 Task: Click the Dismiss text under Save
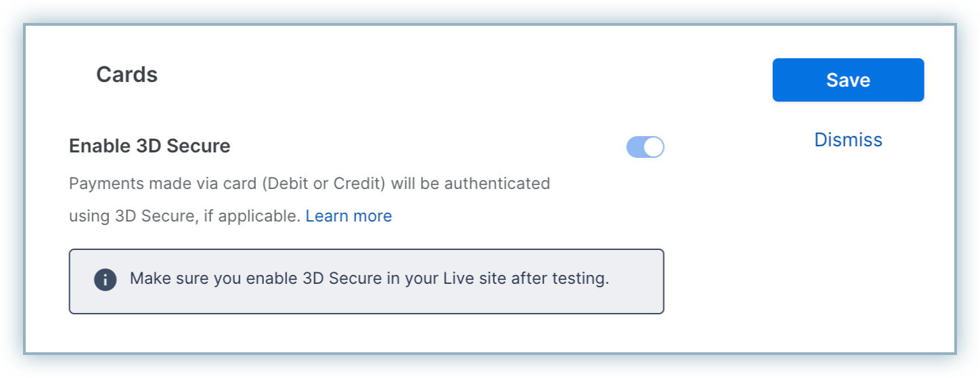(x=848, y=140)
